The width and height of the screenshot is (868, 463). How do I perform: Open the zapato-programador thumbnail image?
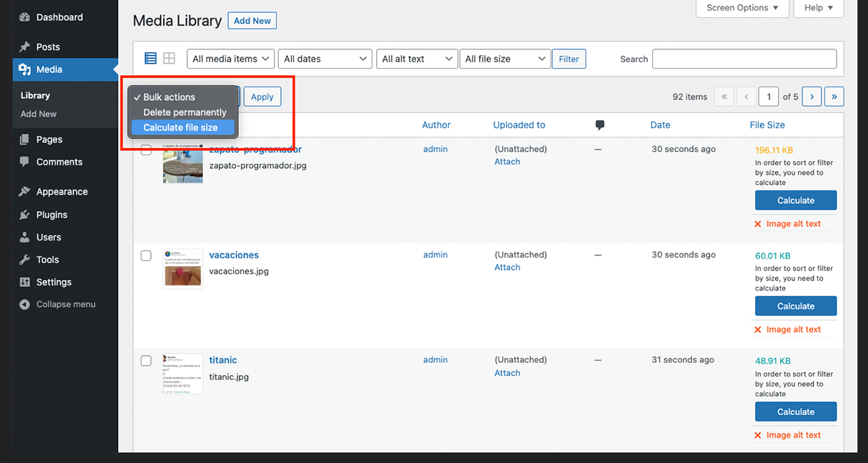183,164
